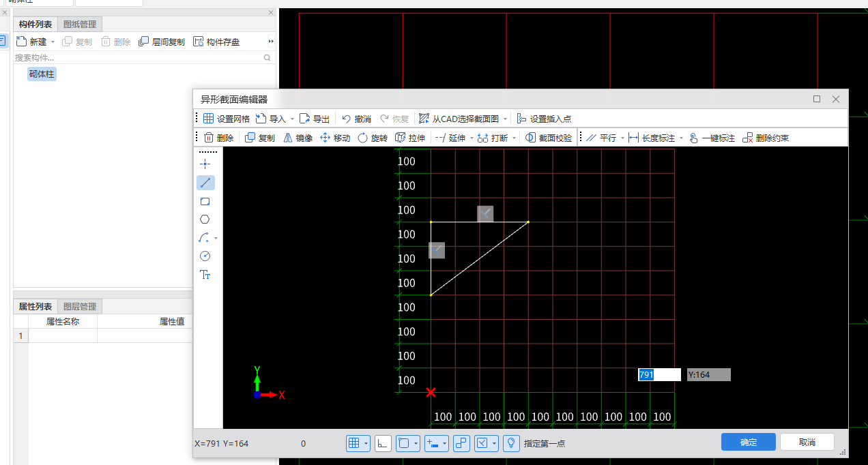Click the 导出 export button
This screenshot has width=868, height=465.
pyautogui.click(x=315, y=119)
